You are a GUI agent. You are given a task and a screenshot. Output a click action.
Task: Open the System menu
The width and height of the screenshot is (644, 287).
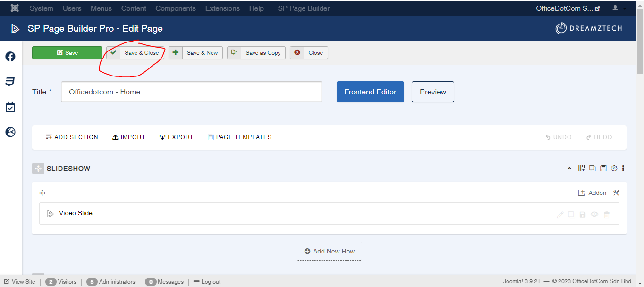coord(42,8)
